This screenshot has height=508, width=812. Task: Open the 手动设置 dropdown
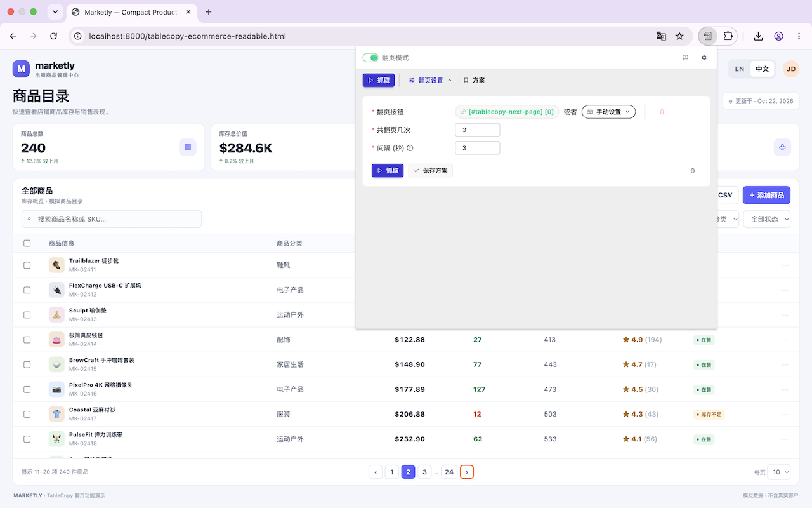[x=608, y=112]
